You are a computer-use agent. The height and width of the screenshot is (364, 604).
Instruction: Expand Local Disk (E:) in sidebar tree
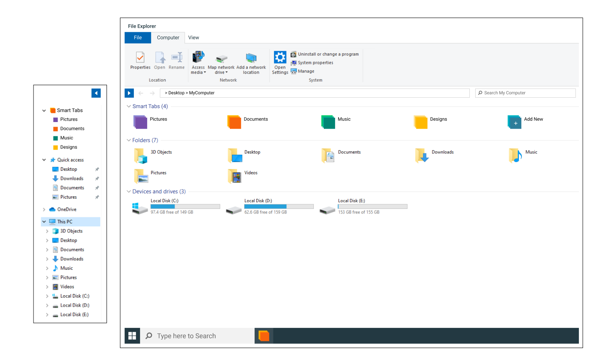click(x=47, y=315)
